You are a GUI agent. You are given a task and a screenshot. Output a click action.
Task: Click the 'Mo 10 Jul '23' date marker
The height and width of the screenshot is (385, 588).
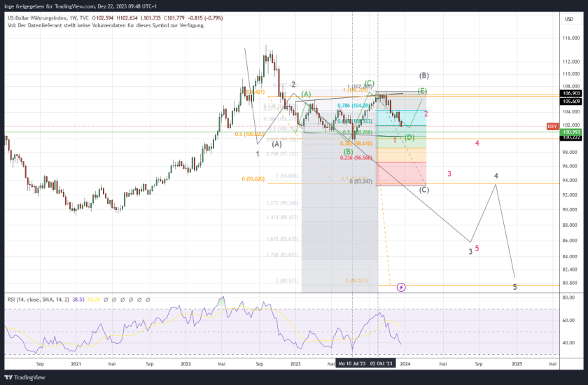352,364
